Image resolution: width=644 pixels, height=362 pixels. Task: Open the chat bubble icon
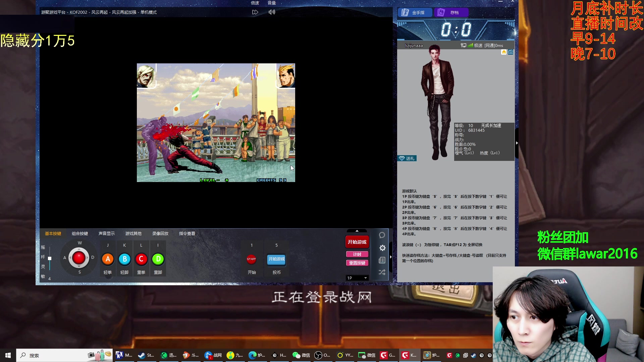pyautogui.click(x=382, y=235)
